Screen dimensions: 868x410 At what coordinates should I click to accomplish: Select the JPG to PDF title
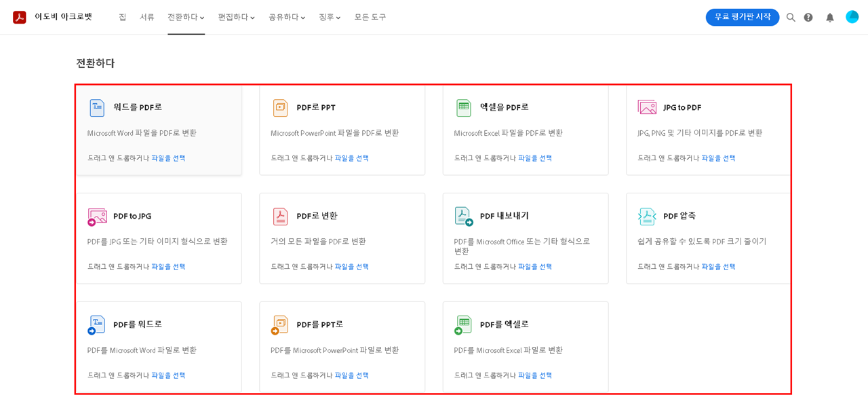pyautogui.click(x=682, y=107)
